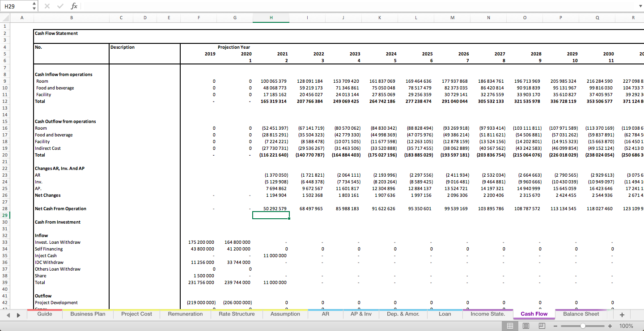This screenshot has height=331, width=644.
Task: Click the previous sheet navigation arrow
Action: [8, 315]
